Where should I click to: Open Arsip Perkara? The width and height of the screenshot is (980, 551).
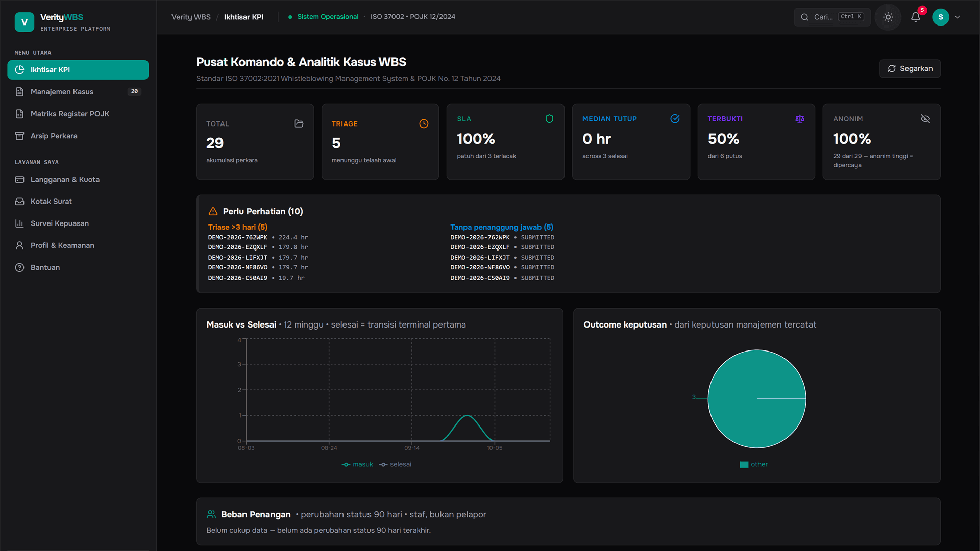point(78,136)
